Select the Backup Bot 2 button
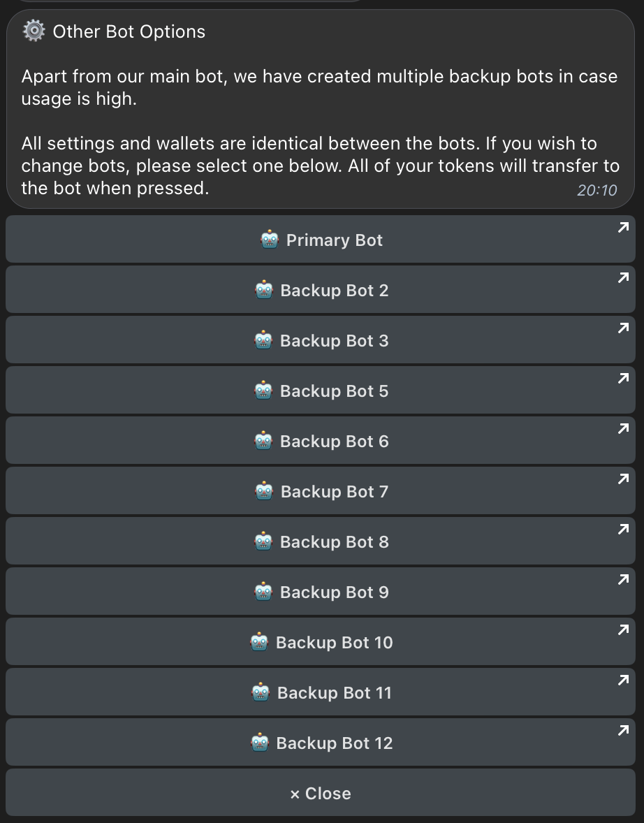The height and width of the screenshot is (823, 644). [x=334, y=291]
